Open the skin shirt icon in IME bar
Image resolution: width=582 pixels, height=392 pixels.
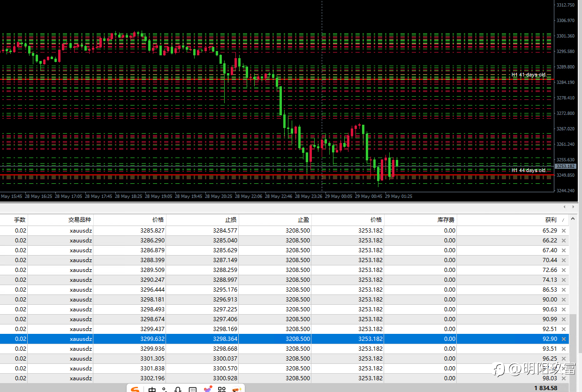coord(207,389)
